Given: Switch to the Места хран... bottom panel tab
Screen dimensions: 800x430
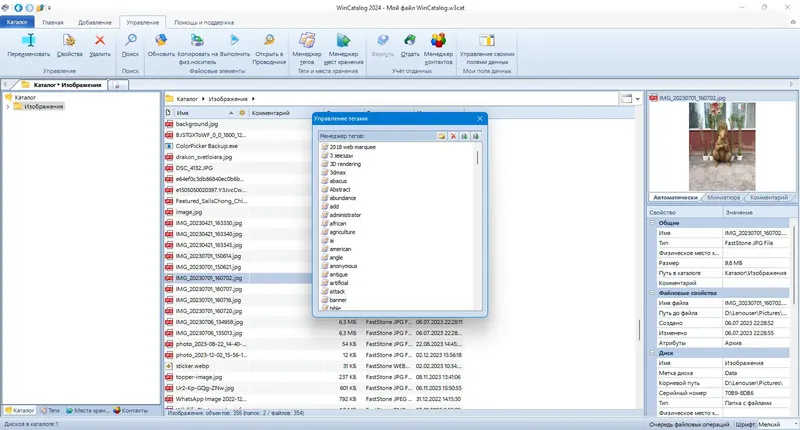Looking at the screenshot, I should tap(87, 410).
